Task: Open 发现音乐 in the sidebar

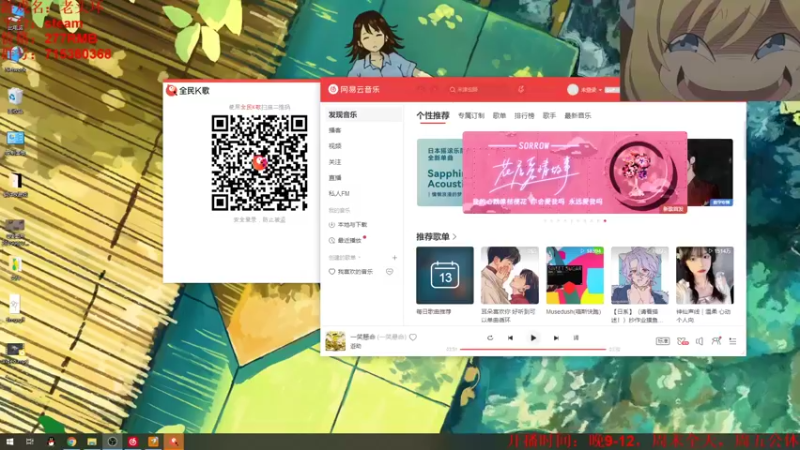Action: (363, 115)
